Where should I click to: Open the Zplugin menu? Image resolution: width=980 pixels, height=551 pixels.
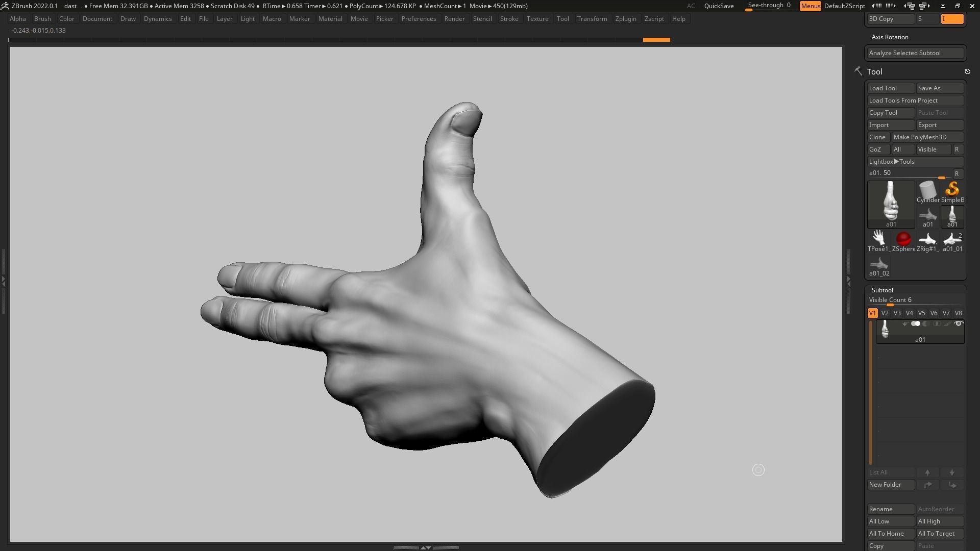point(626,19)
